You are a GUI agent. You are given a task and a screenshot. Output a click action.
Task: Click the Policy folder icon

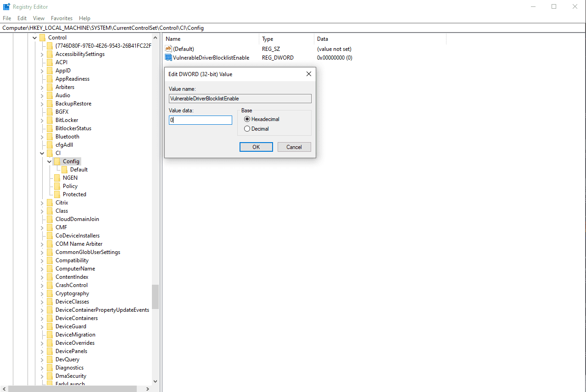coord(57,186)
